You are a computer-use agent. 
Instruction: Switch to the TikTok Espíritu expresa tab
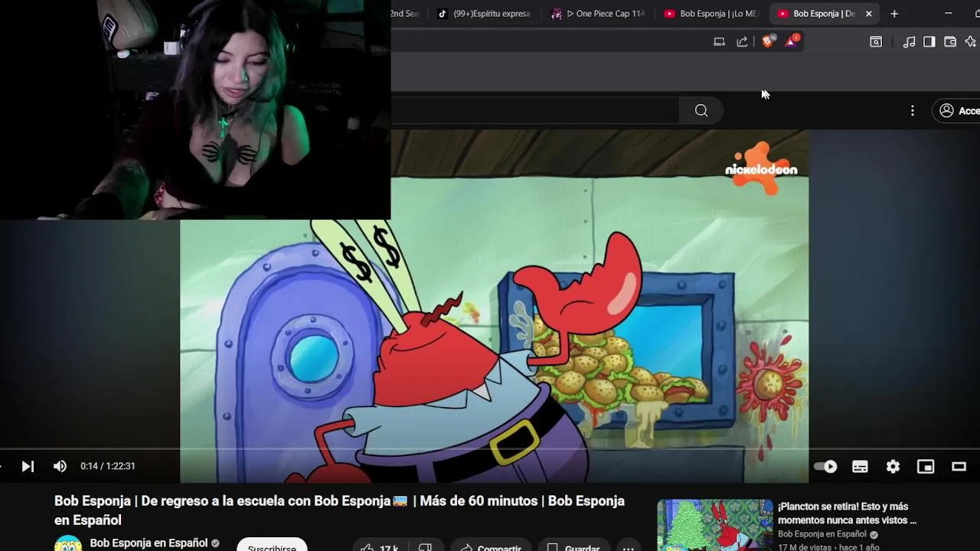(x=484, y=14)
